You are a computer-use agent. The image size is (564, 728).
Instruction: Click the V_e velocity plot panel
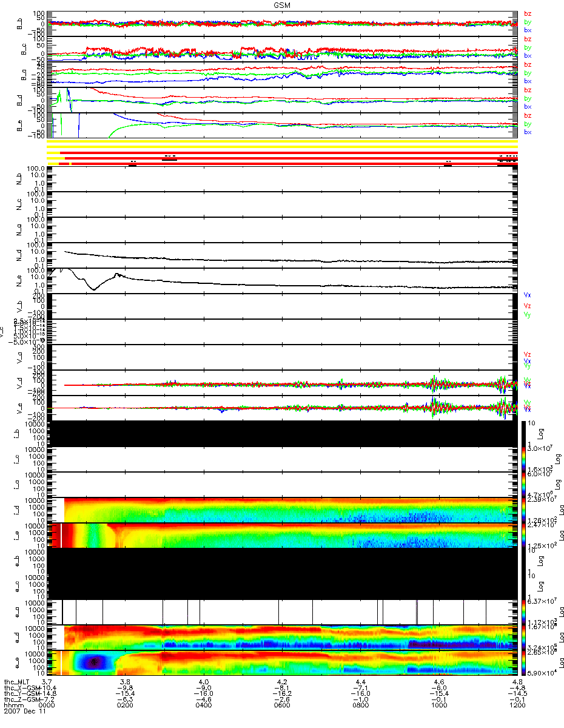pyautogui.click(x=282, y=408)
